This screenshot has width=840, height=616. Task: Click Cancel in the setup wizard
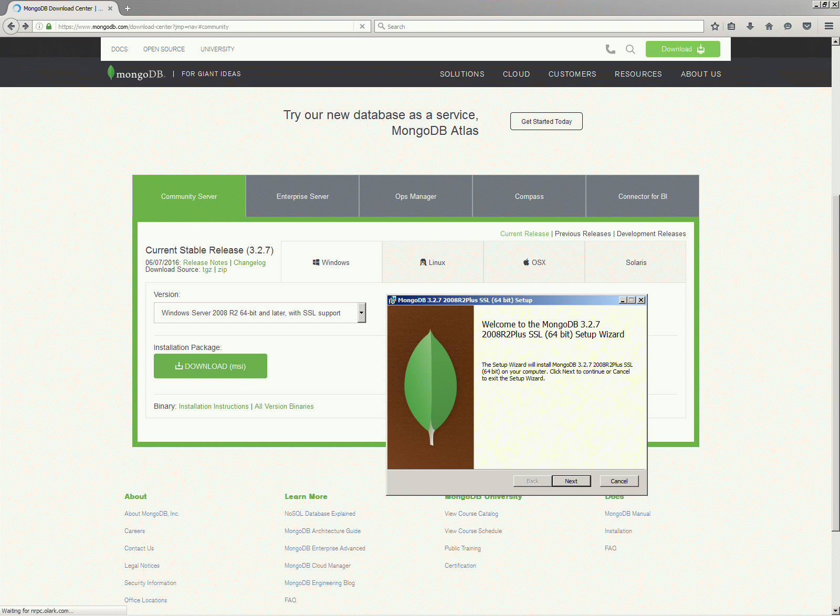tap(619, 481)
